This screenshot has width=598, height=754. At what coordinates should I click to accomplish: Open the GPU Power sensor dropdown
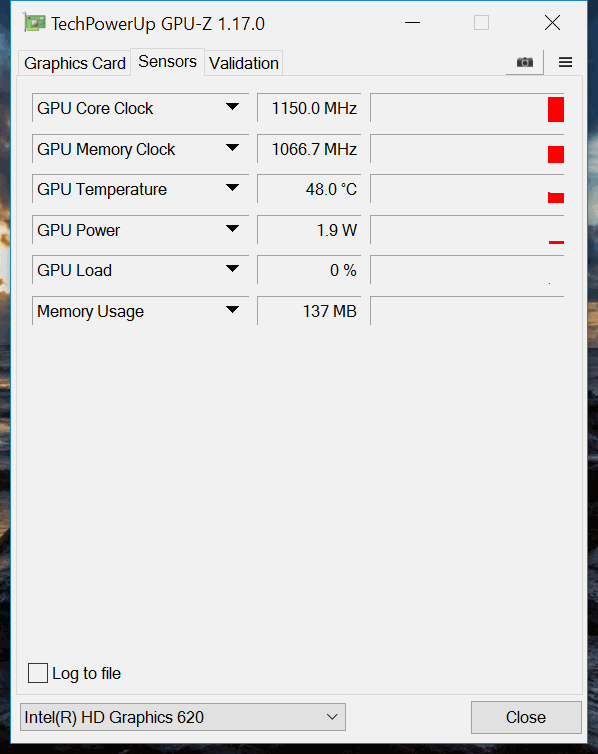(232, 229)
